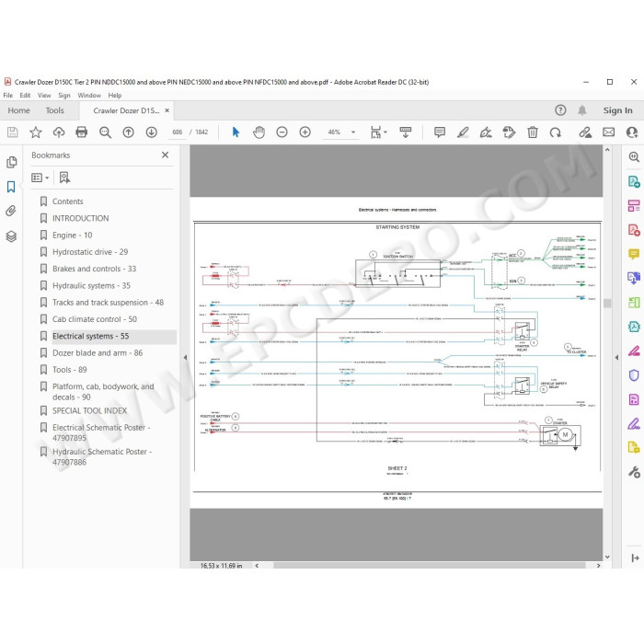The height and width of the screenshot is (644, 644).
Task: Open the File menu
Action: [x=7, y=96]
